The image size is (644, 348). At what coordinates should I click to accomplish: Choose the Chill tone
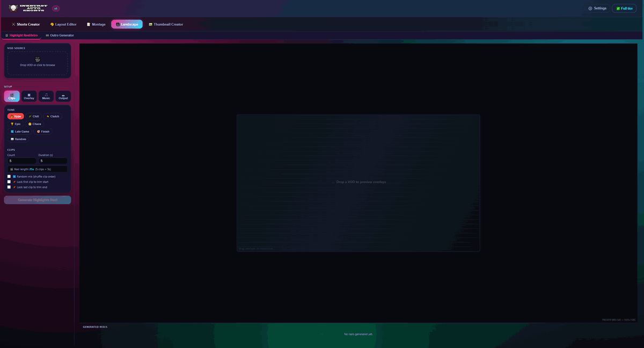[x=34, y=117]
